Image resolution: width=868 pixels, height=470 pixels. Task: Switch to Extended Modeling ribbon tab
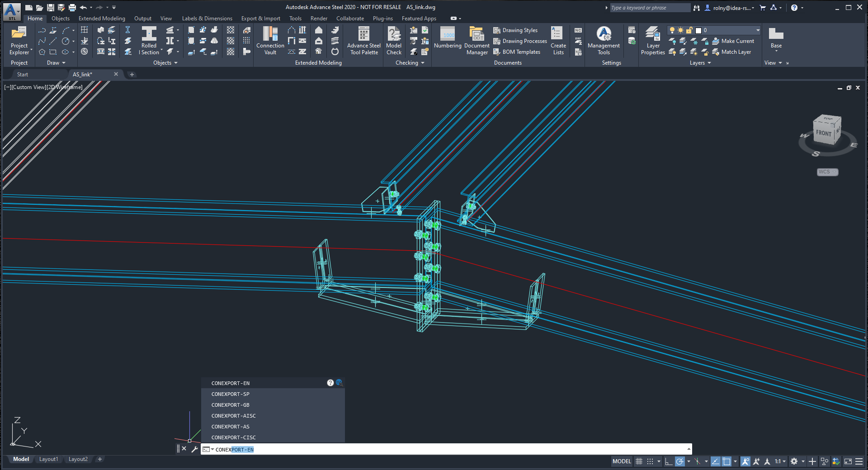[102, 19]
